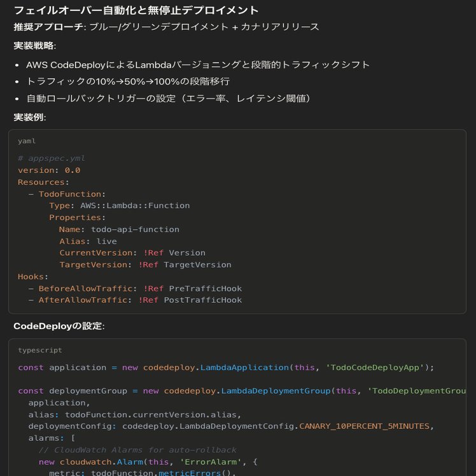Click the 実装戦略 label
This screenshot has height=476, width=476.
pos(34,46)
